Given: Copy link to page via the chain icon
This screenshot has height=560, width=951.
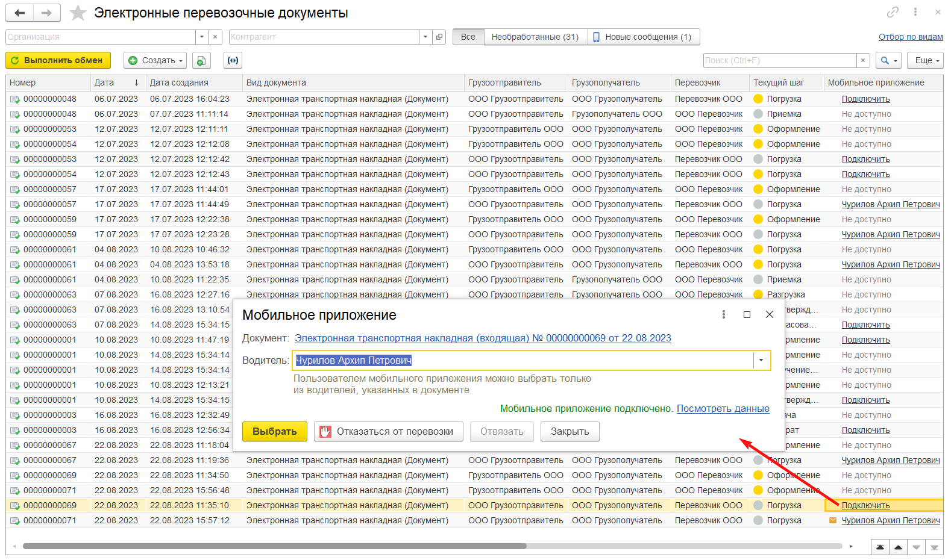Looking at the screenshot, I should [893, 12].
